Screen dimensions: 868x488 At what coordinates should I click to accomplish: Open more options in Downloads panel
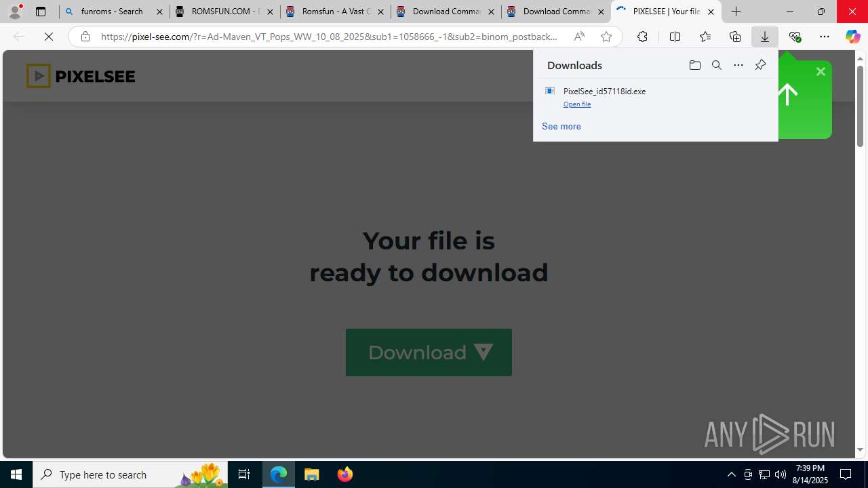click(x=738, y=65)
